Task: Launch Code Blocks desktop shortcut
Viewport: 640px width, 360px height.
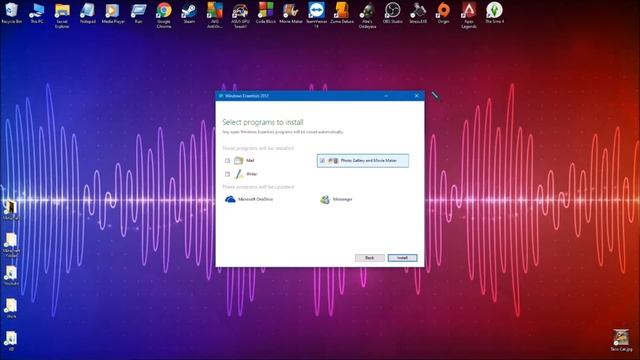Action: click(266, 13)
